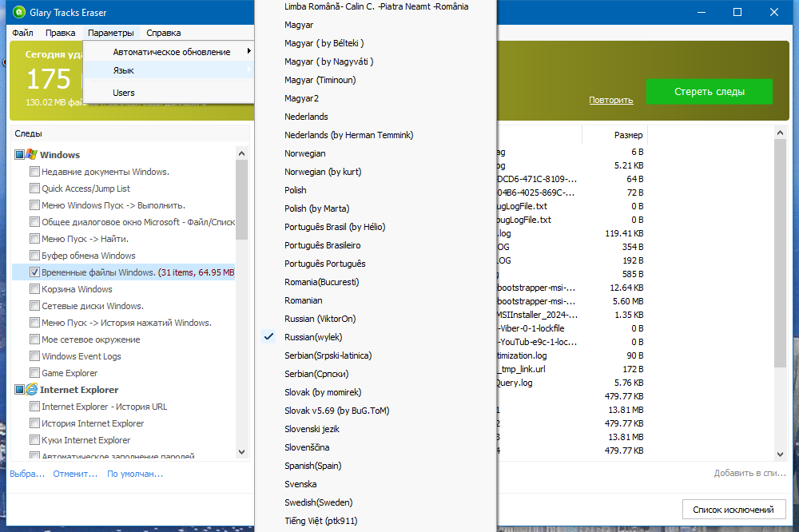Screen dimensions: 799x532
Task: Select the file row sized 5.60 MB
Action: (570, 301)
